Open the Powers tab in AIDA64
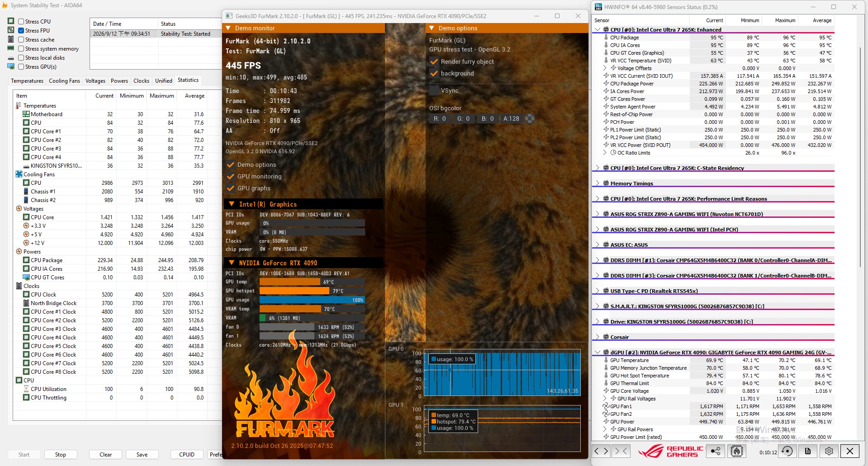Viewport: 868px width, 466px height. [119, 81]
